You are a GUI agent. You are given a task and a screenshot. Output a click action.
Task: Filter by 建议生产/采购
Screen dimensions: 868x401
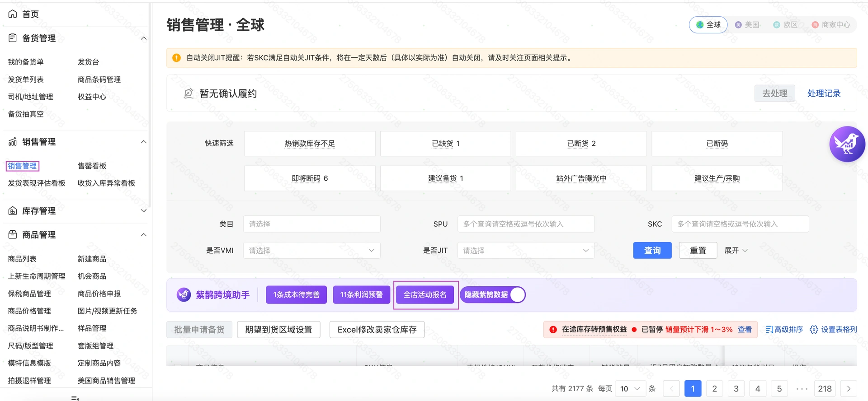pos(717,178)
